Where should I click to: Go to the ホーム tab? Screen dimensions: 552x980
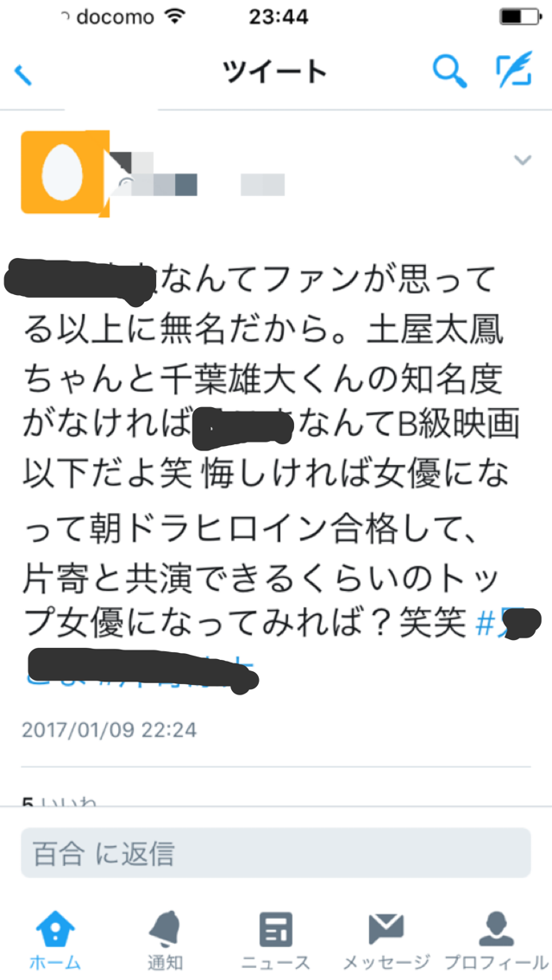coord(55,939)
